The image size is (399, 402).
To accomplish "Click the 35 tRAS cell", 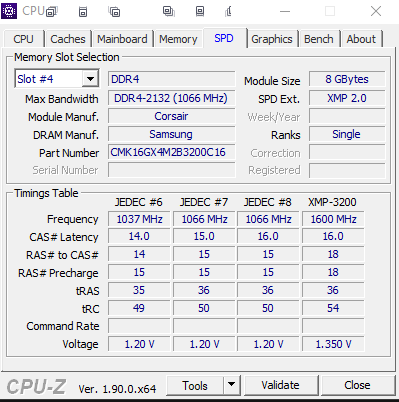I will coord(139,290).
